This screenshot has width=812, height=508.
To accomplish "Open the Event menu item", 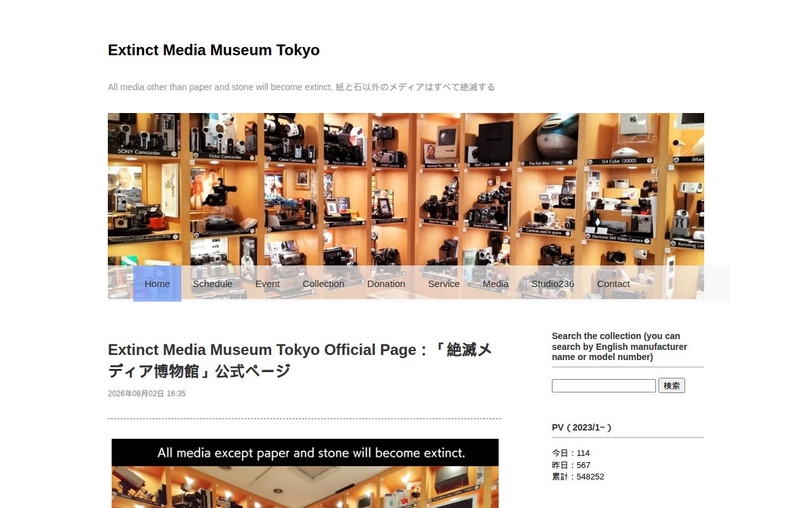I will (x=268, y=284).
